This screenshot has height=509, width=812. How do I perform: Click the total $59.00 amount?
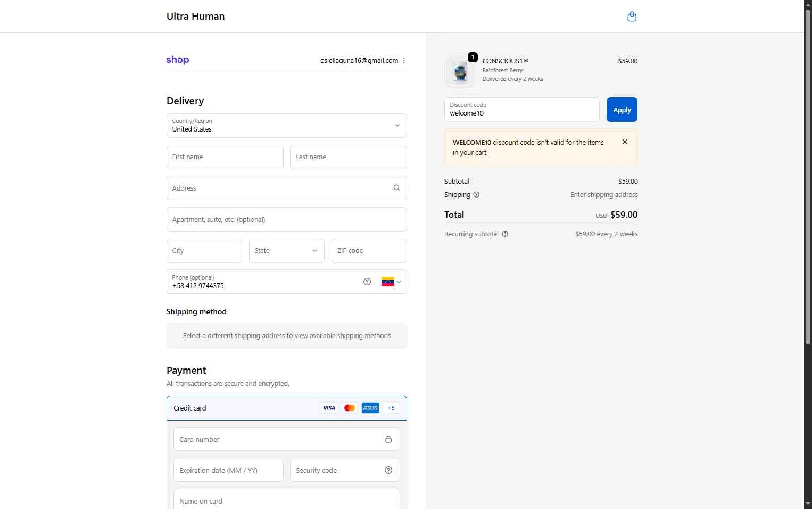(624, 215)
